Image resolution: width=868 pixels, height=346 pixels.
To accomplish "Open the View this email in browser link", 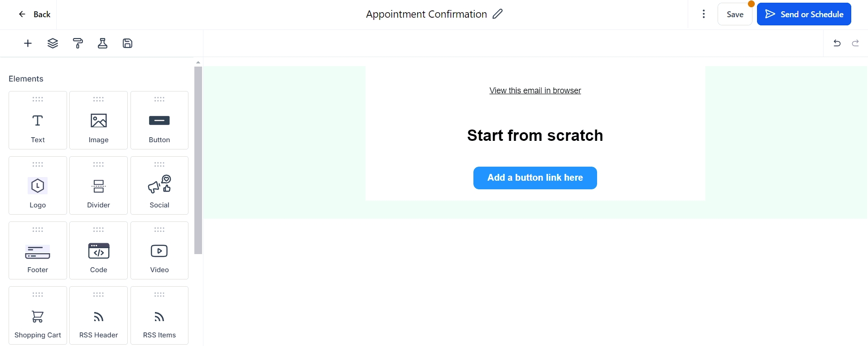I will pyautogui.click(x=535, y=91).
